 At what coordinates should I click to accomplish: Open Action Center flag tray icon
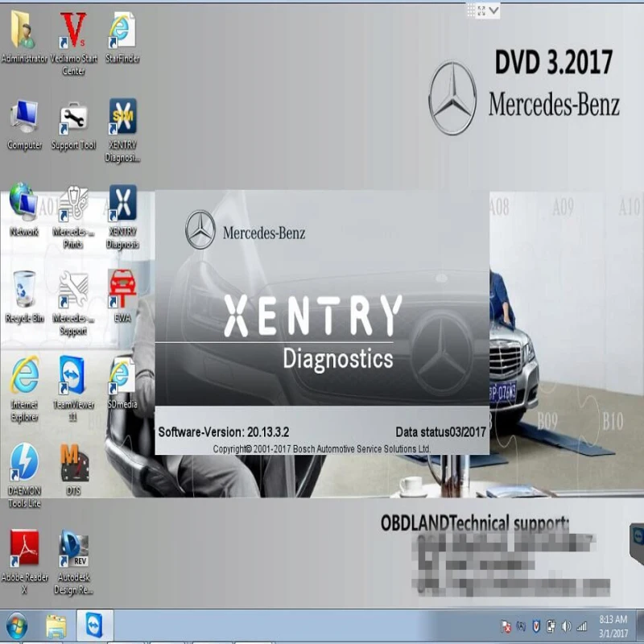click(x=506, y=626)
